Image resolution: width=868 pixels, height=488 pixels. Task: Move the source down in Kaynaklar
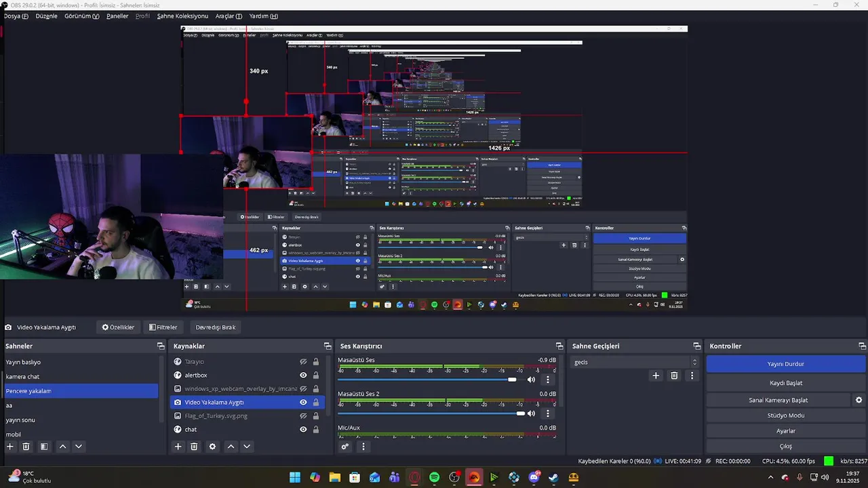click(247, 447)
